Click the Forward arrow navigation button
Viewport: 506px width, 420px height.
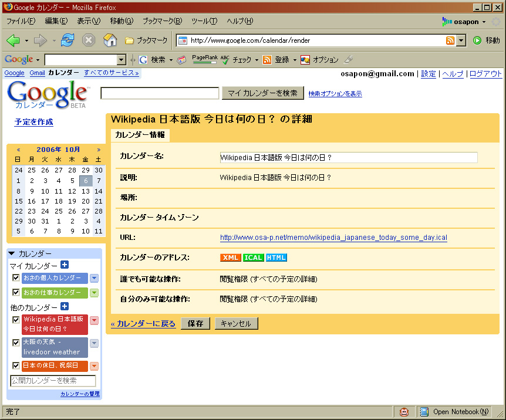41,40
